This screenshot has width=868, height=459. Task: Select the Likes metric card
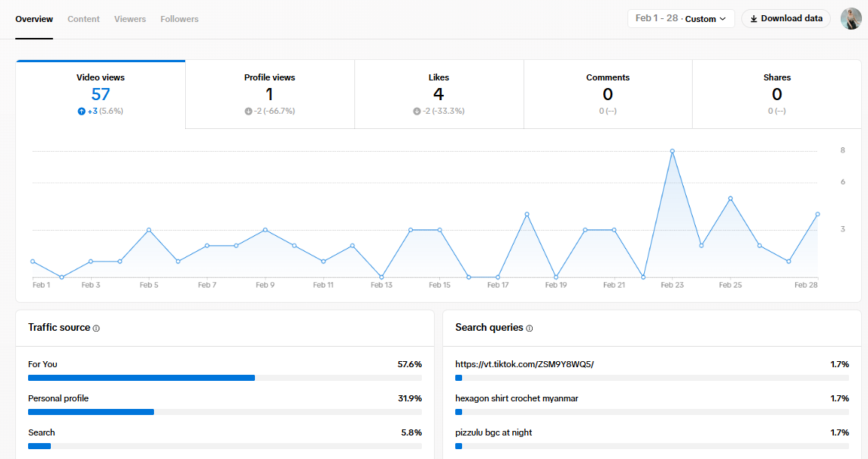click(x=439, y=94)
